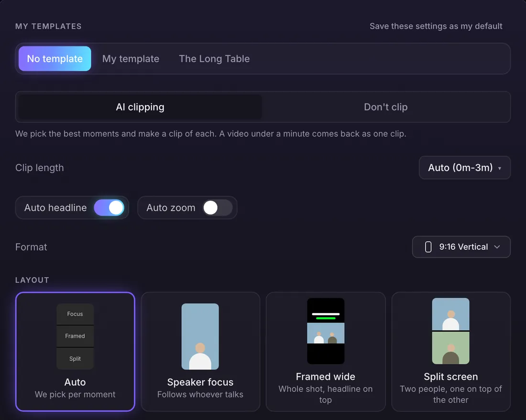This screenshot has height=420, width=526.
Task: Select the Auto layout card
Action: pyautogui.click(x=75, y=352)
